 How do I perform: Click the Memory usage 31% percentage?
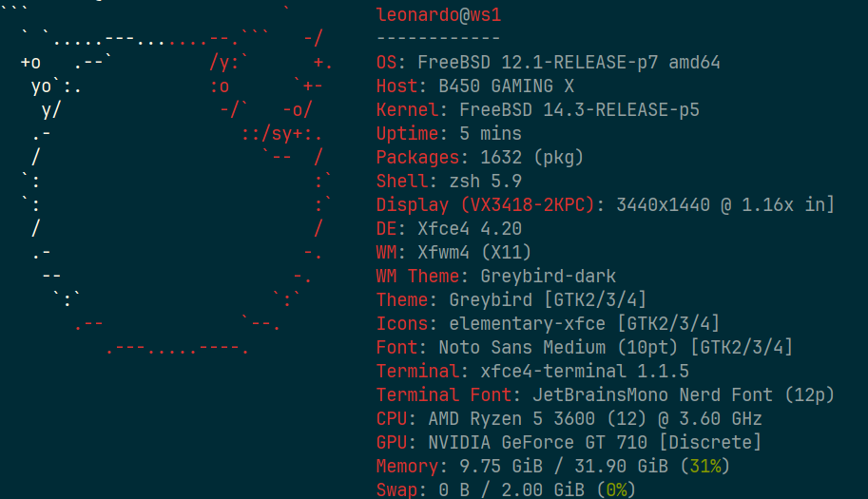click(x=705, y=466)
